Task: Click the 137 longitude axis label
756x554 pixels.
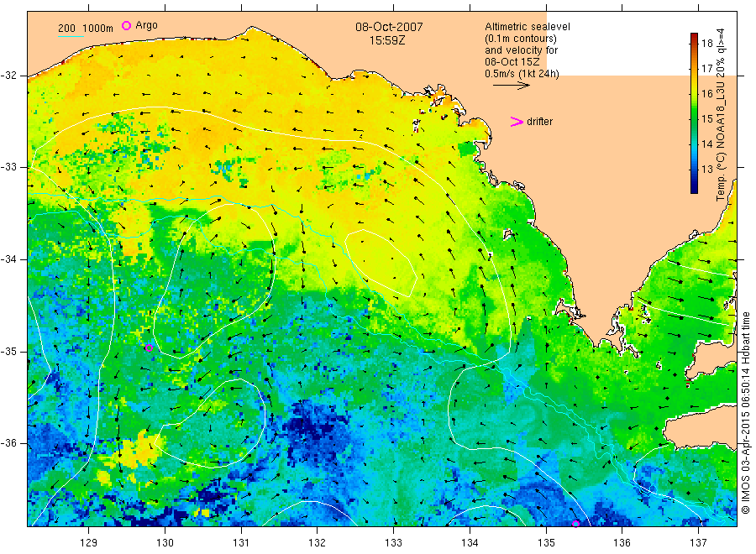Action: [698, 543]
